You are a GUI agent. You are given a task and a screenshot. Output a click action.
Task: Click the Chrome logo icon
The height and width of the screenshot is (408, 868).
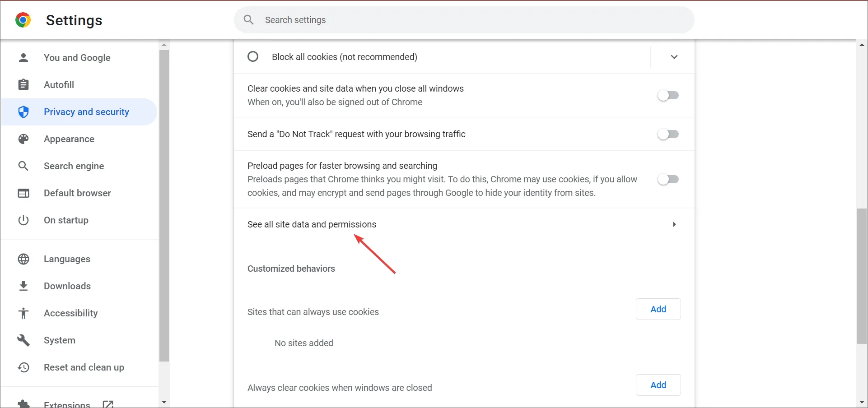tap(23, 20)
